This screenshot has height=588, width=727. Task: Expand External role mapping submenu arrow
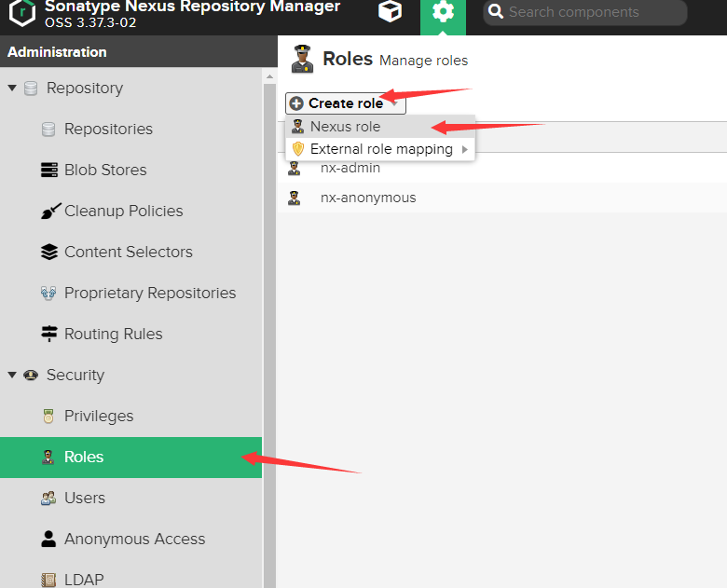pyautogui.click(x=464, y=149)
